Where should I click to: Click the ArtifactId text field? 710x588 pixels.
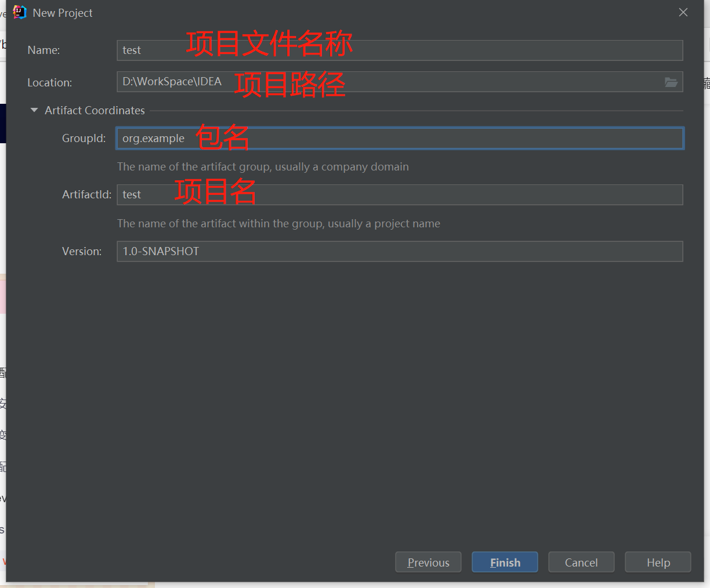[x=400, y=195]
